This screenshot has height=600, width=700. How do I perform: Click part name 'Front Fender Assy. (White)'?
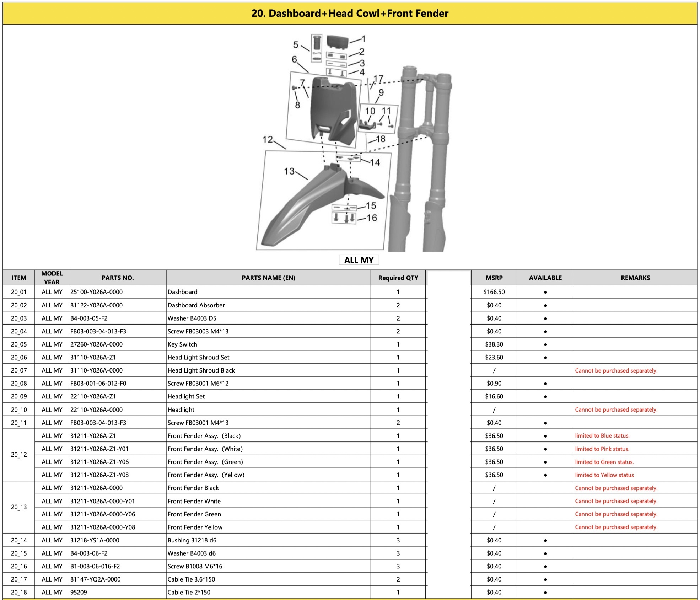205,449
